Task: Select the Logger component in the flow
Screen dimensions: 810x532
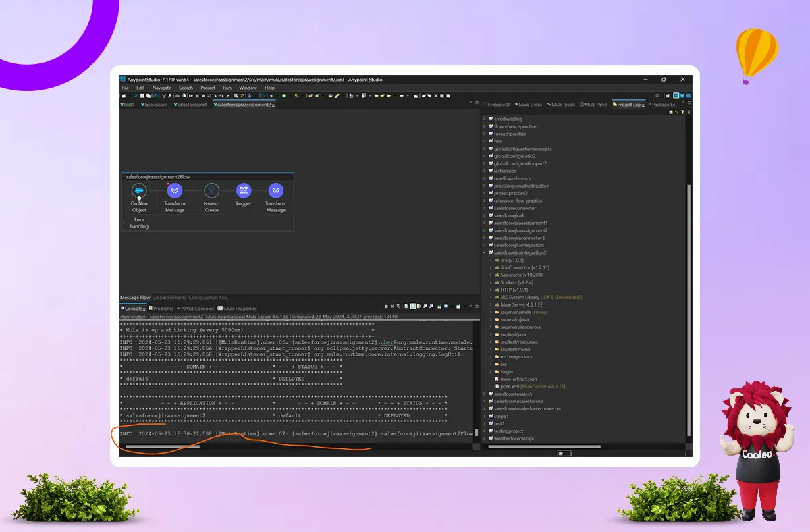Action: pos(244,191)
